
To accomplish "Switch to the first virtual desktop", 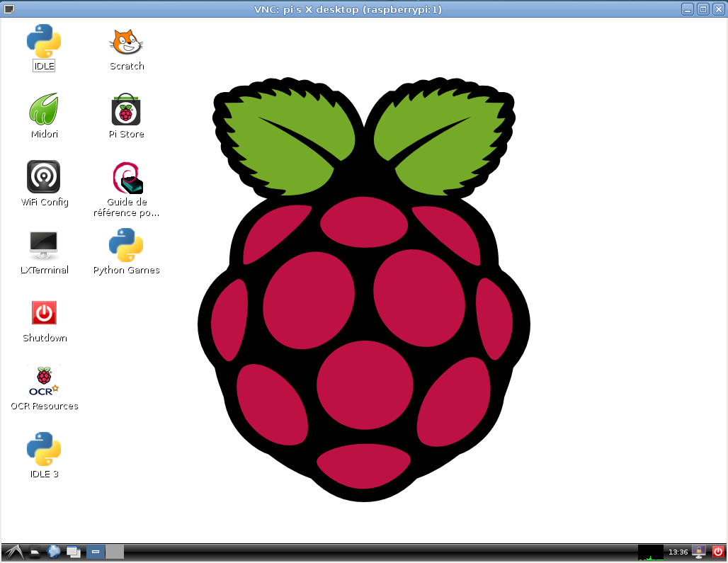I will [x=96, y=552].
